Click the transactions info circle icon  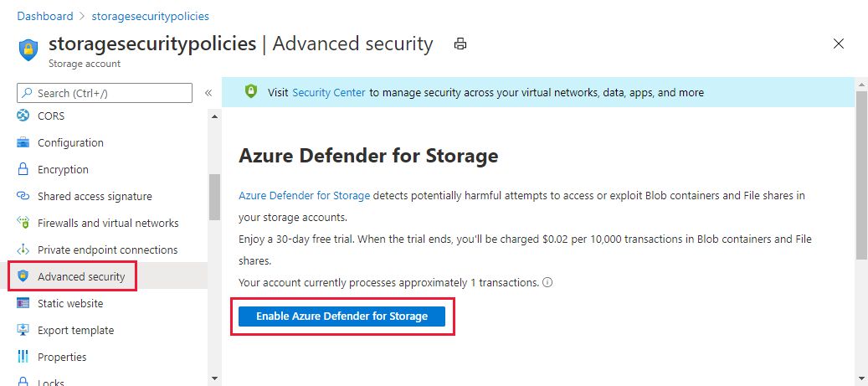point(547,282)
